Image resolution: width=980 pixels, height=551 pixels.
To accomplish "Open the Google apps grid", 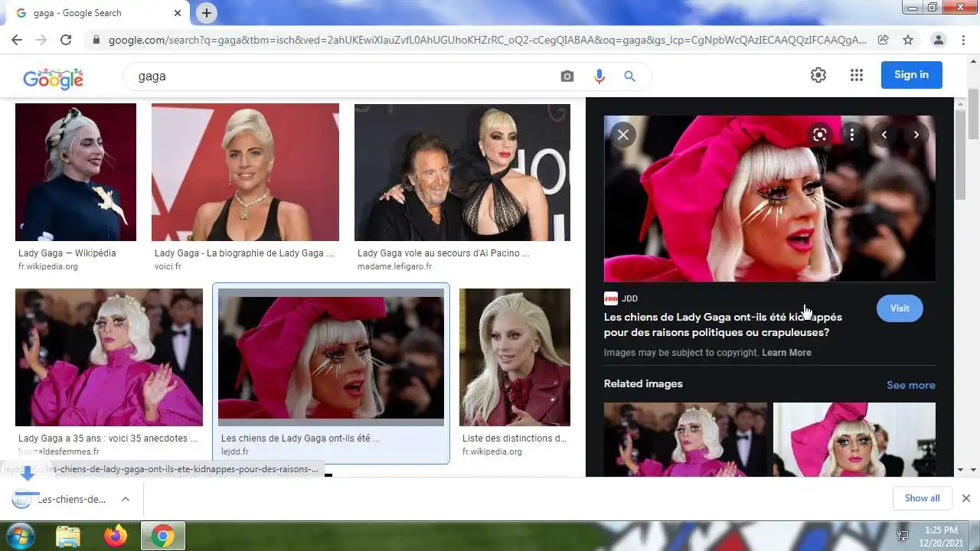I will 857,75.
